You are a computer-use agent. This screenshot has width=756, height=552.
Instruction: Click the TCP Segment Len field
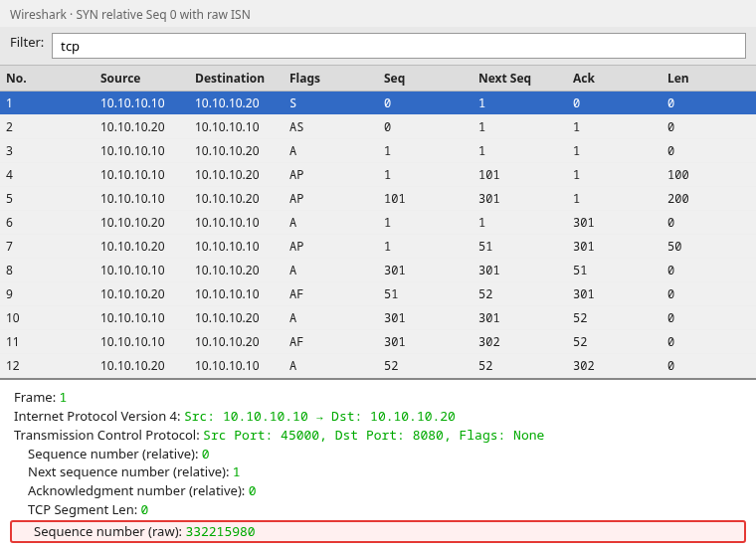tap(88, 510)
